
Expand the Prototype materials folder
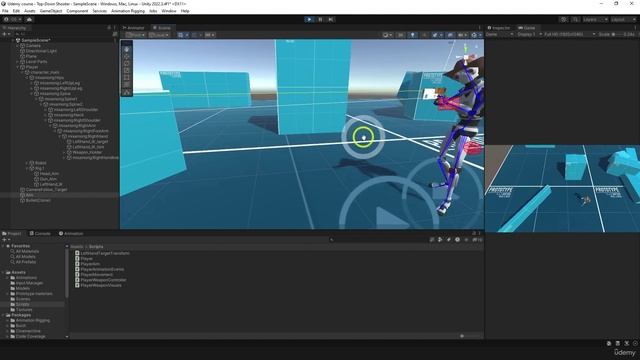[7, 294]
